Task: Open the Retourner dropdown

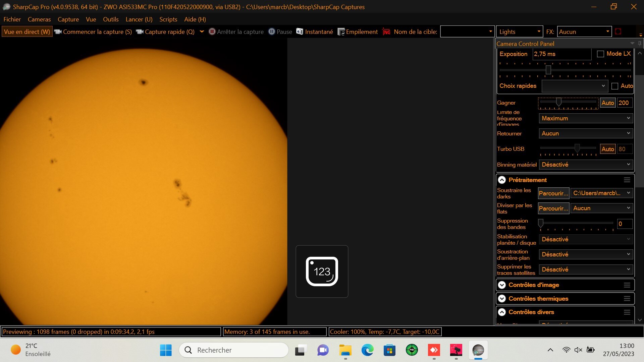Action: 586,133
